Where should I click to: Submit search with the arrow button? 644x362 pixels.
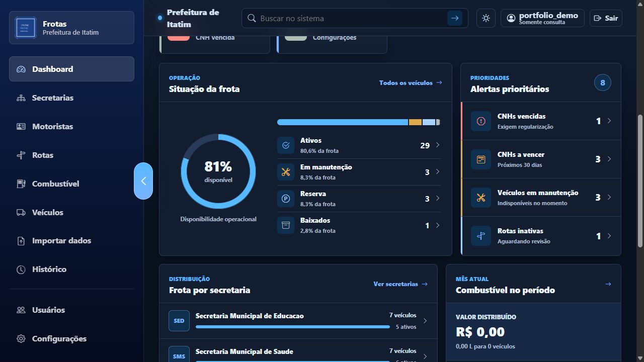coord(455,18)
